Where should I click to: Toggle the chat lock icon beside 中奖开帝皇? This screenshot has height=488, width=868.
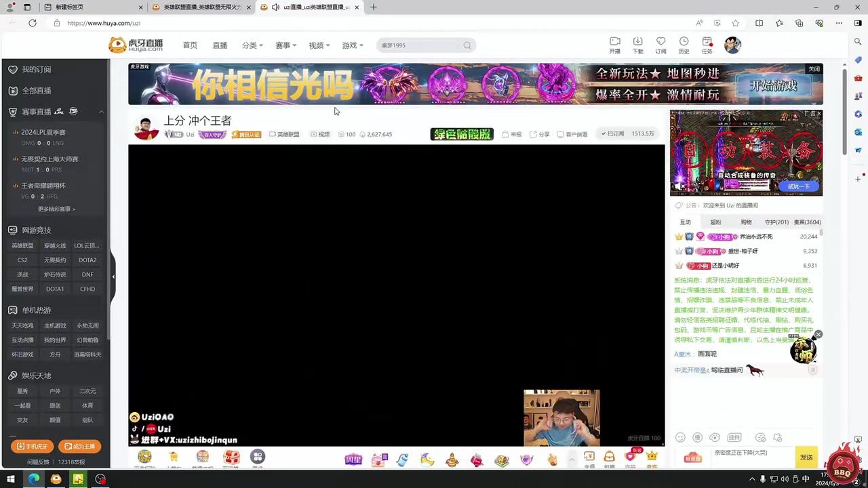point(812,370)
